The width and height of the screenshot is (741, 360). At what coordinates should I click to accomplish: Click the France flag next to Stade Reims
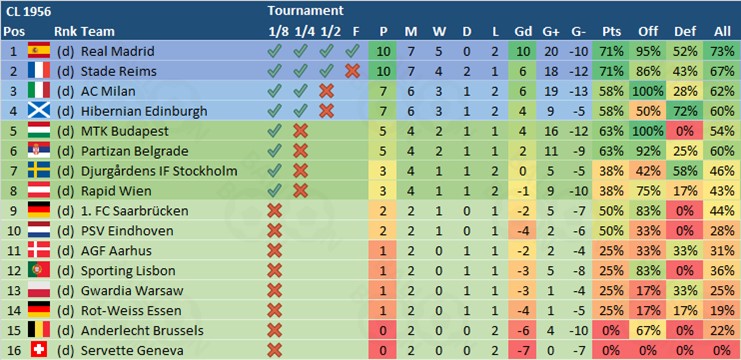coord(39,71)
